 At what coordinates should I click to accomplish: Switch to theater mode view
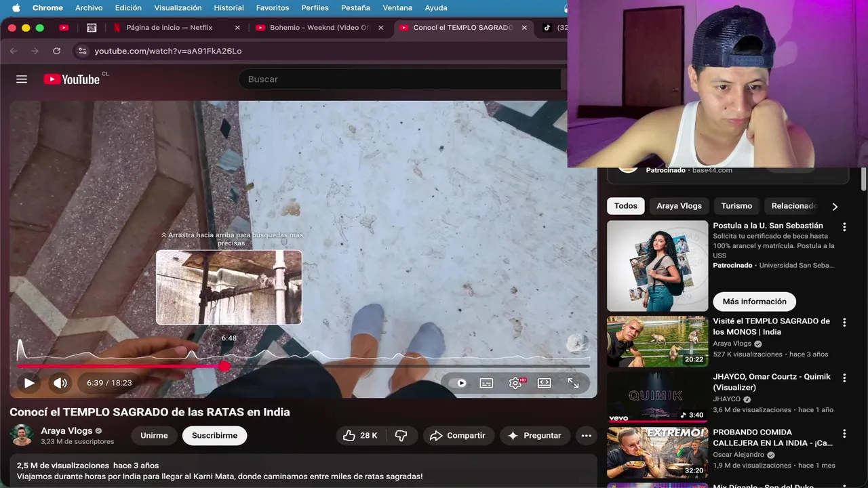544,383
